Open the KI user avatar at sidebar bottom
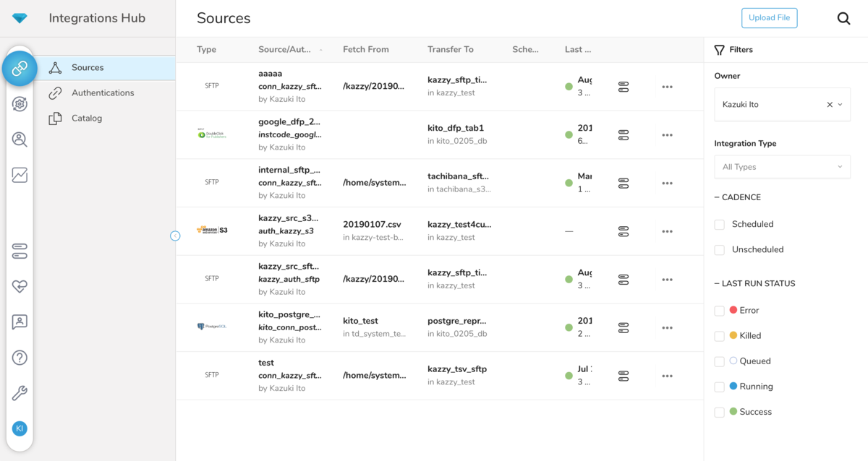Screen dimensions: 868x461 20,428
